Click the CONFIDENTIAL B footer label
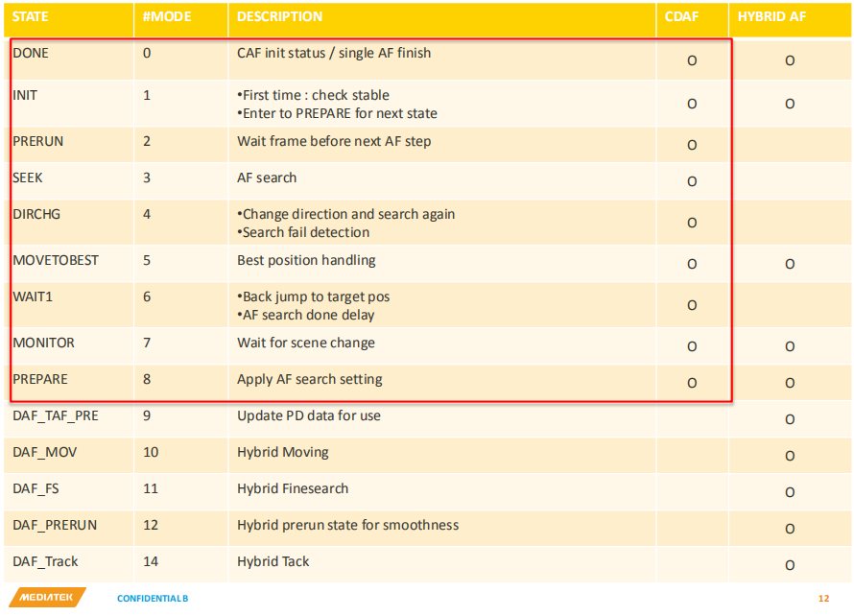 [x=153, y=599]
